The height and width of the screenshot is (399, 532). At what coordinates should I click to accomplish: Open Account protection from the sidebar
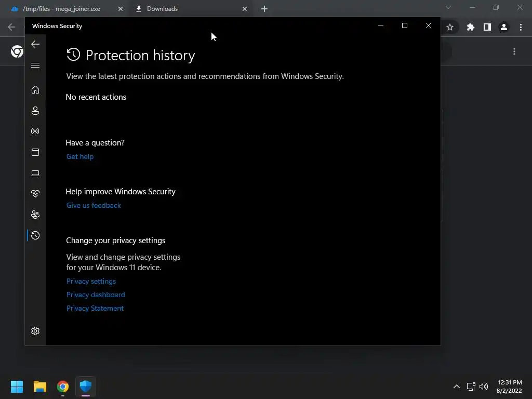pyautogui.click(x=35, y=111)
